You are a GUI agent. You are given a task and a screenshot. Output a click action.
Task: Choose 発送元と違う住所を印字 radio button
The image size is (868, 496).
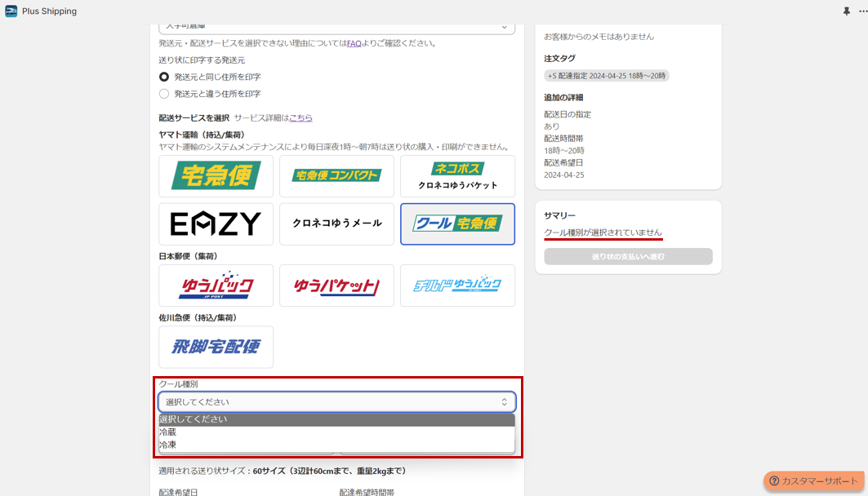click(164, 94)
